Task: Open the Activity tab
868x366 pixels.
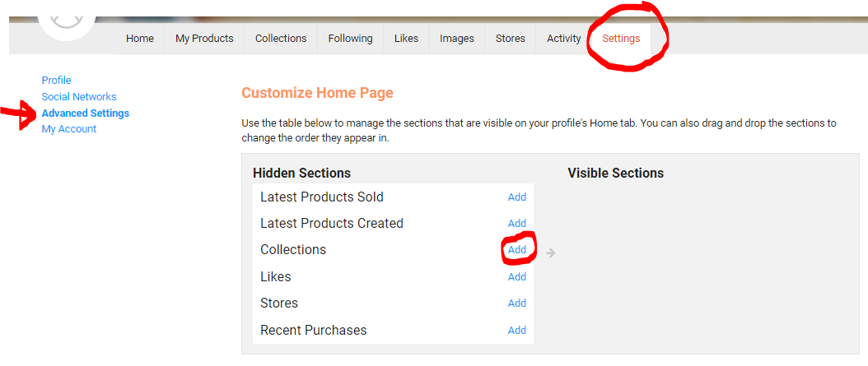Action: pyautogui.click(x=564, y=39)
